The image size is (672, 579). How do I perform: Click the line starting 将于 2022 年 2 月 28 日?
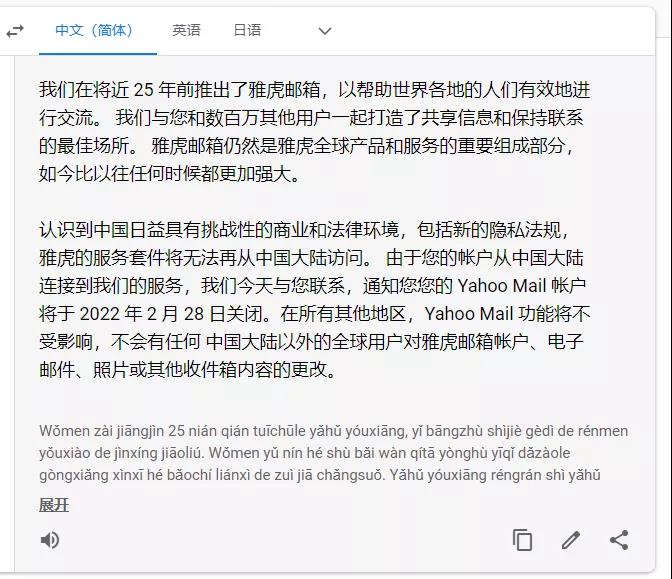tap(315, 314)
